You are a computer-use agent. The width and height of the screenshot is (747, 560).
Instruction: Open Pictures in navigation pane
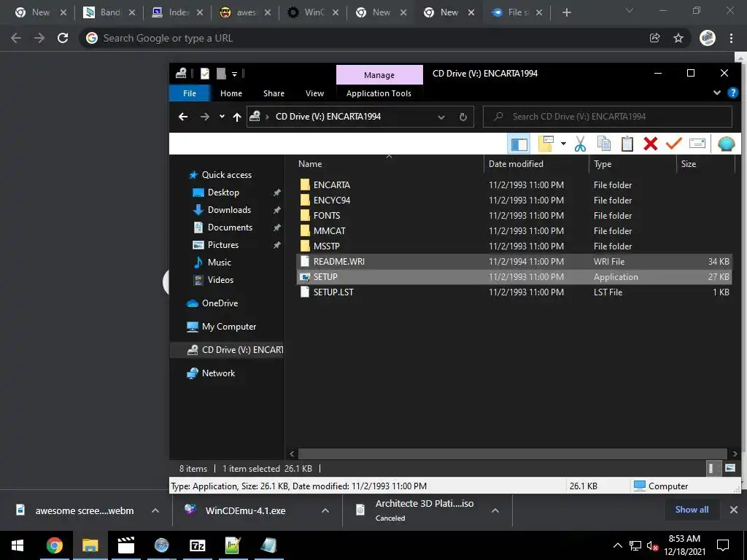[x=223, y=245]
